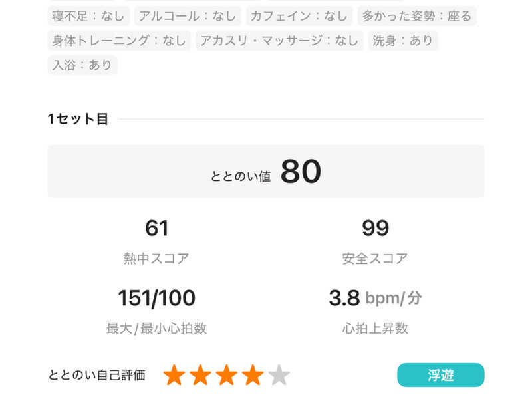Tap the 寝不足：なし tag
The width and height of the screenshot is (532, 399).
coord(88,16)
